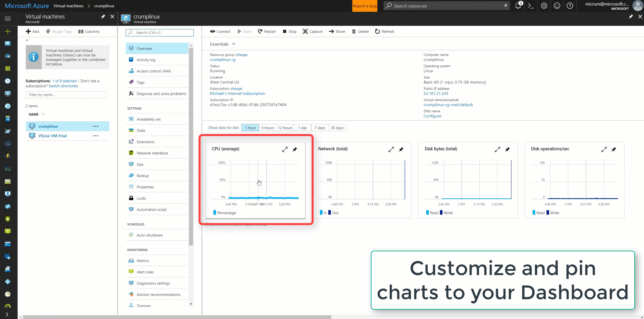Add a new virtual machine
The width and height of the screenshot is (644, 319).
(x=33, y=31)
